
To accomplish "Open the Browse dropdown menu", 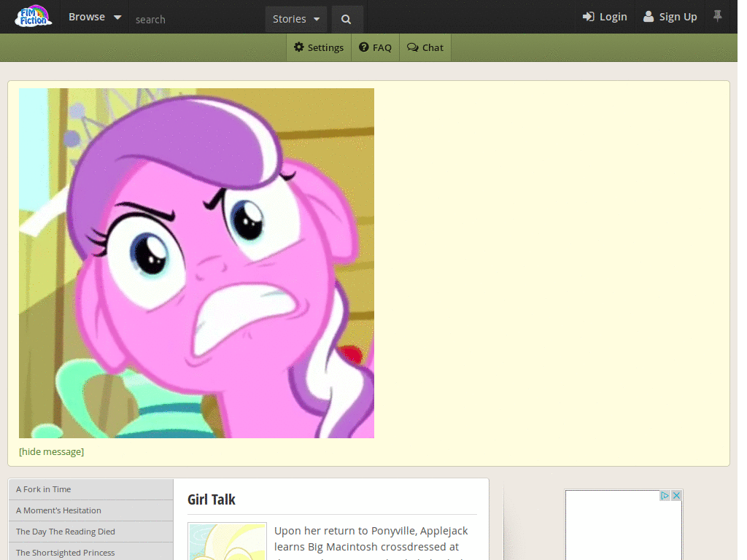I will pyautogui.click(x=95, y=17).
